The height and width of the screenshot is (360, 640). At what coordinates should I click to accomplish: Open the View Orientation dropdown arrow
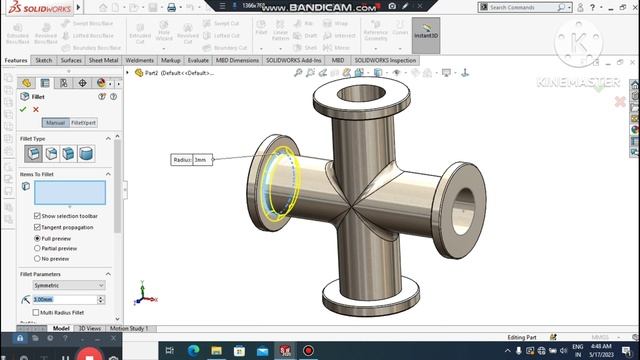(x=367, y=73)
